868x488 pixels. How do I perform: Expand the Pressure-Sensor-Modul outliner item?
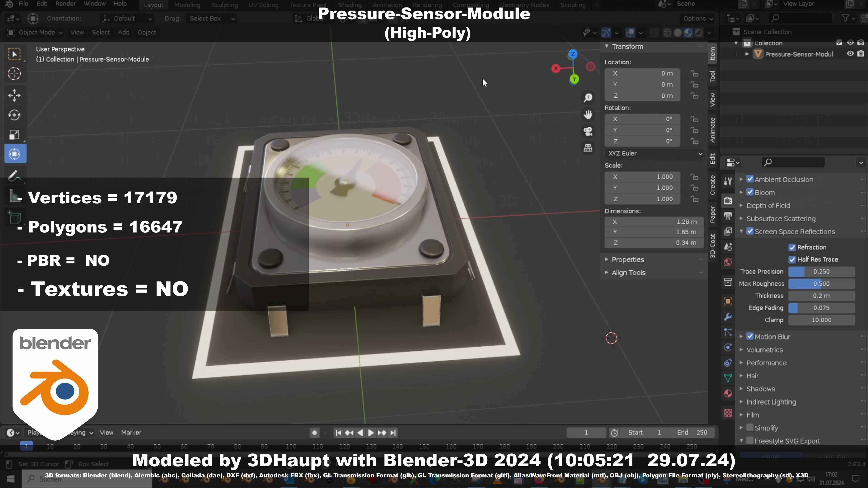coord(747,54)
